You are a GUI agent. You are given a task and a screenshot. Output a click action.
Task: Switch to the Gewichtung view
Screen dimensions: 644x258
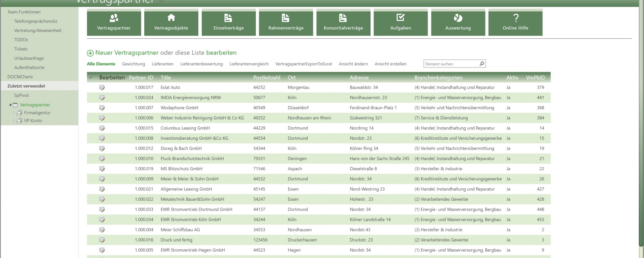coord(134,64)
